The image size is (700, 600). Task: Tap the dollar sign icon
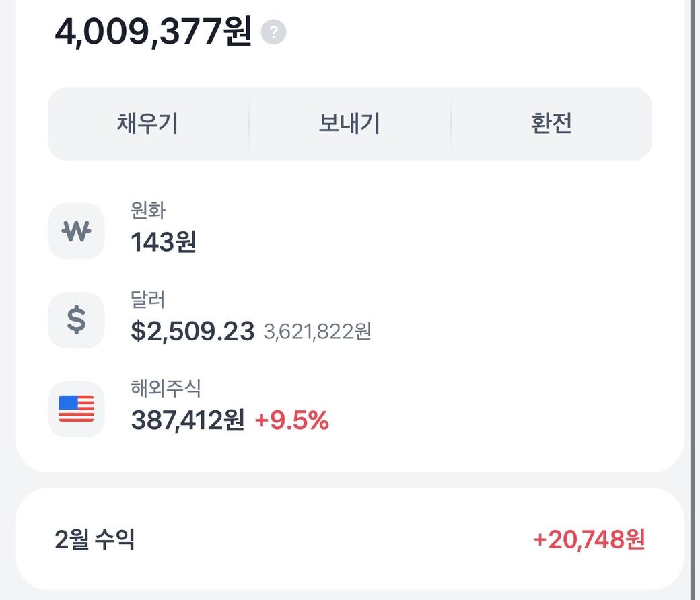(76, 320)
